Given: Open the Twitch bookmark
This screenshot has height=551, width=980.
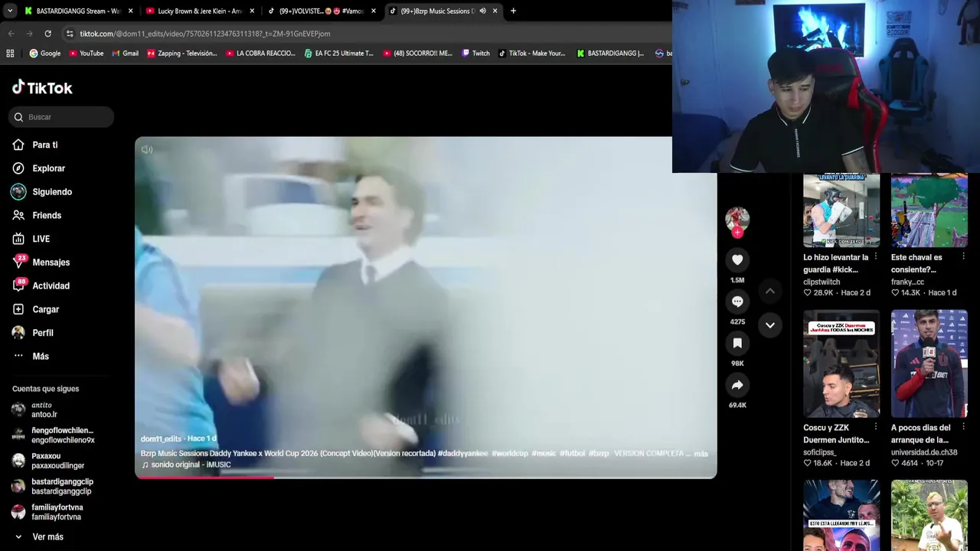Looking at the screenshot, I should [475, 54].
